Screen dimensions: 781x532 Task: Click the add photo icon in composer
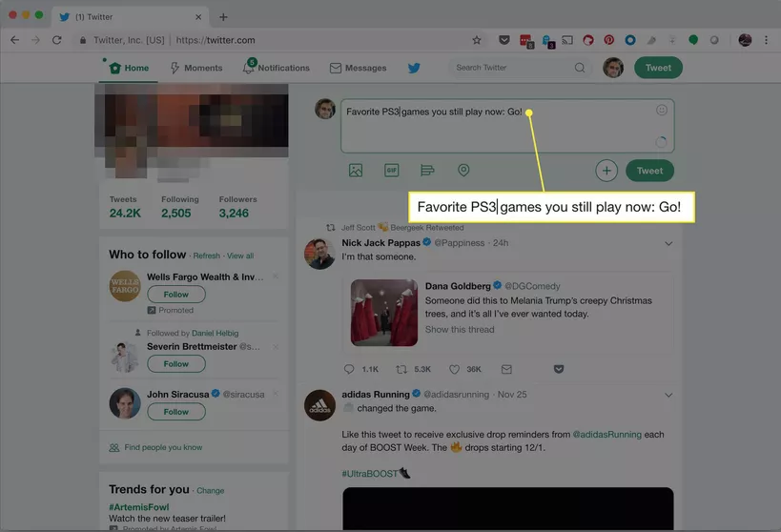tap(356, 171)
